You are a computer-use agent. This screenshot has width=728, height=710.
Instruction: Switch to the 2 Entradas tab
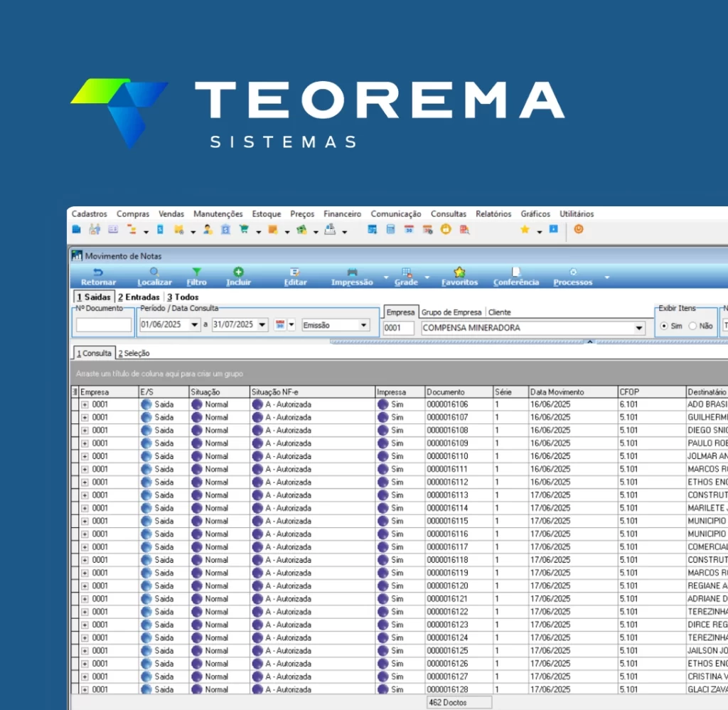tap(139, 297)
